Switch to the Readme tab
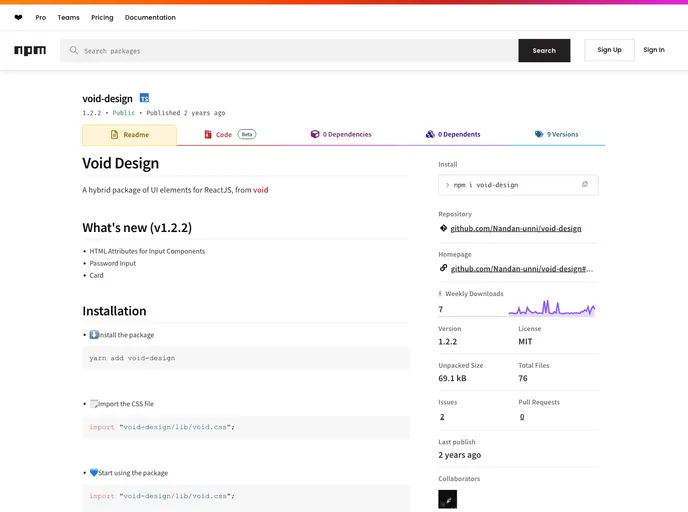This screenshot has width=688, height=512. (x=129, y=135)
